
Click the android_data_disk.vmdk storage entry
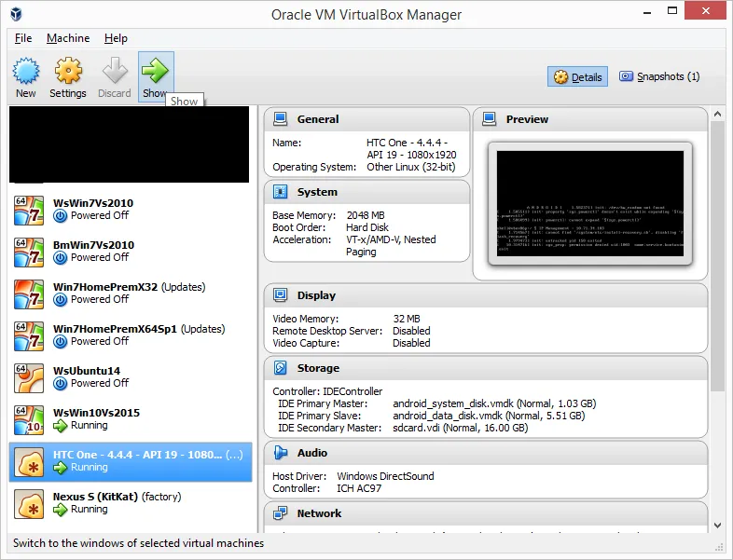[489, 416]
